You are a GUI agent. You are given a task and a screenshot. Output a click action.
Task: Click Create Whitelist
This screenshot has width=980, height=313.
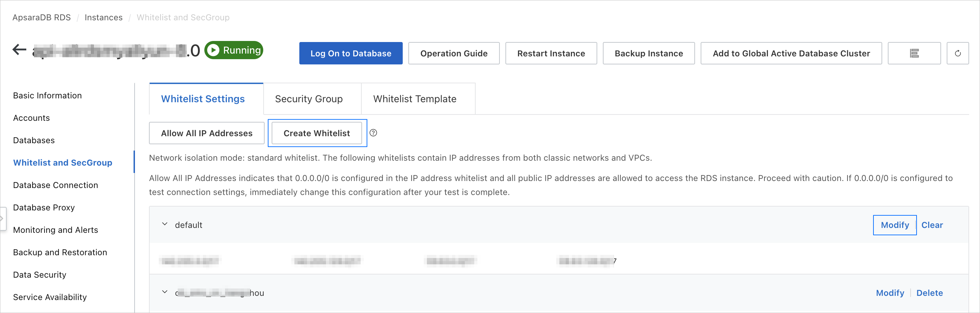tap(317, 133)
